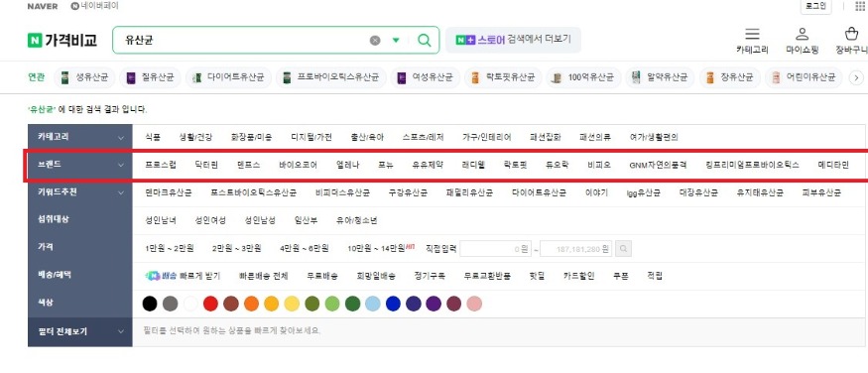868x373 pixels.
Task: Select brand 프로스랩
Action: [x=161, y=165]
